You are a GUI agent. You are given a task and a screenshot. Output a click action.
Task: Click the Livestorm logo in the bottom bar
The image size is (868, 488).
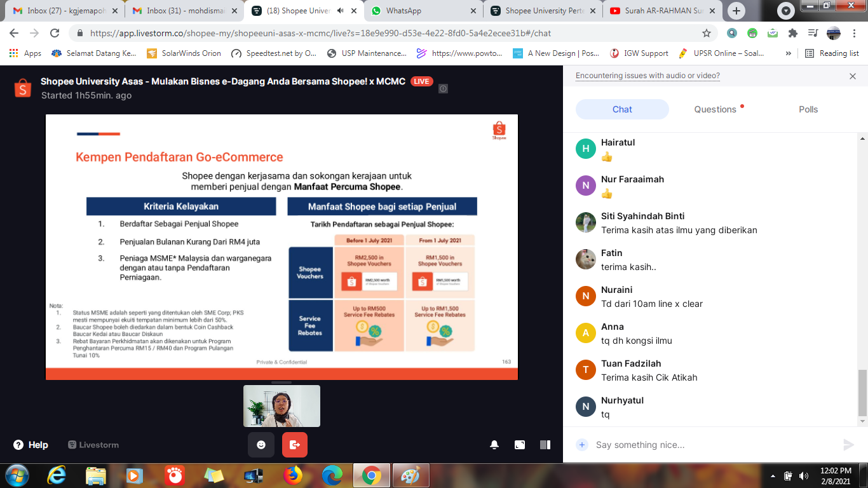(x=93, y=445)
